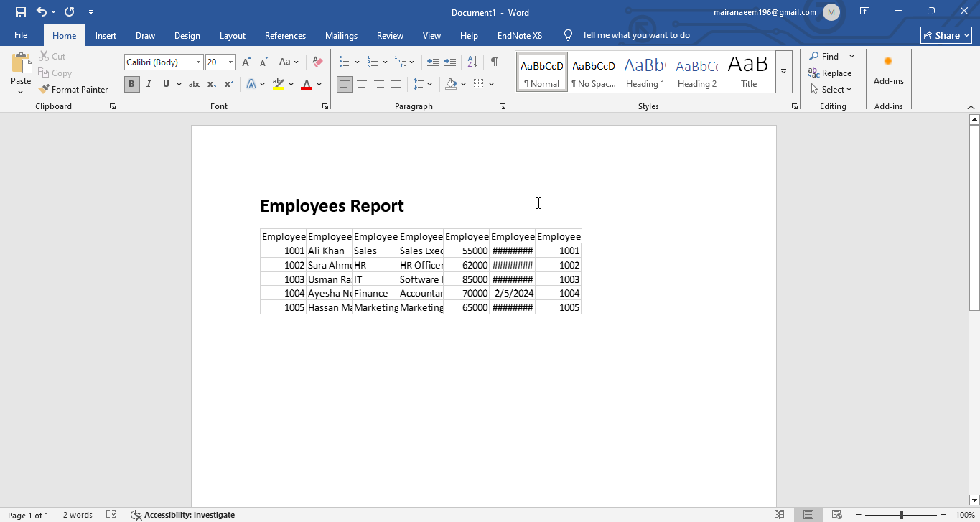This screenshot has height=522, width=980.
Task: Apply a multilevel list
Action: [401, 62]
